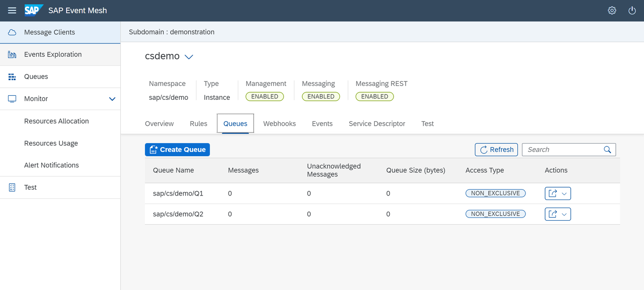Click queue name sap/cs/demo/Q2
This screenshot has height=290, width=644.
point(178,214)
